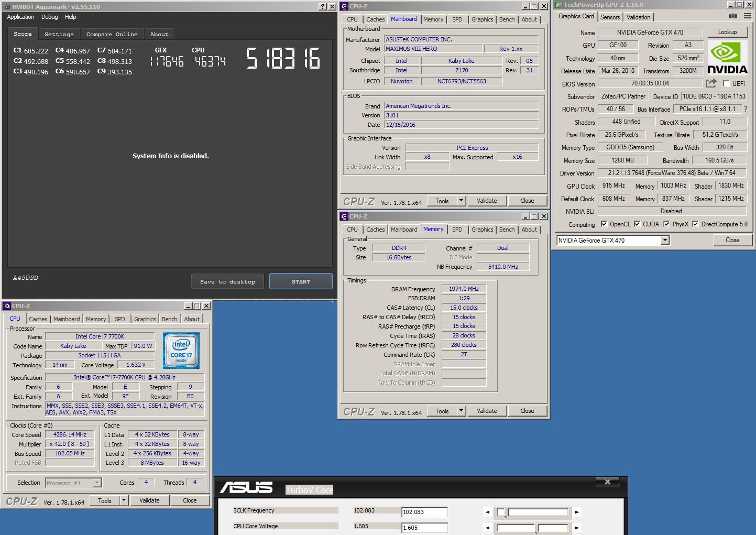This screenshot has width=756, height=535.
Task: Click Validate in CPU-Z Memory window
Action: [487, 411]
